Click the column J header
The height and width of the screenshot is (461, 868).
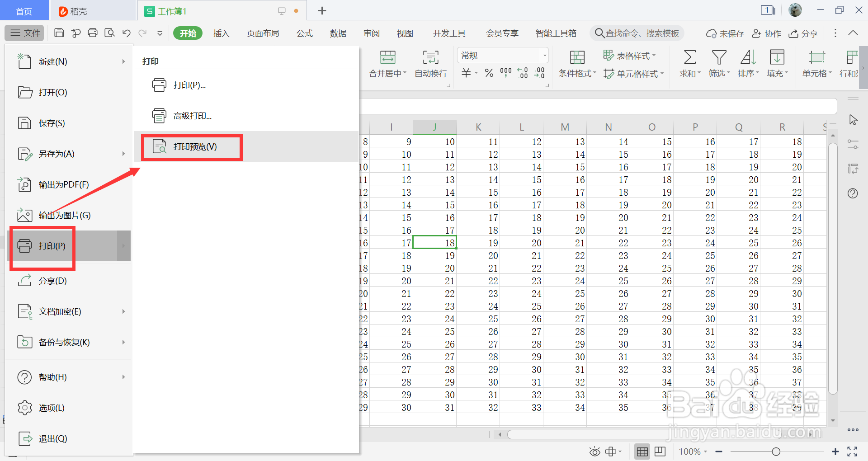(434, 127)
